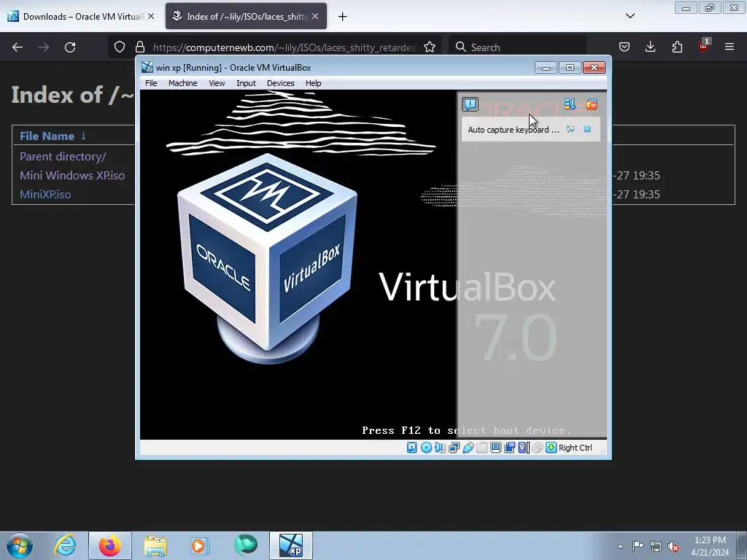Click the CPU virtualization V indicator
The image size is (747, 560).
[524, 448]
